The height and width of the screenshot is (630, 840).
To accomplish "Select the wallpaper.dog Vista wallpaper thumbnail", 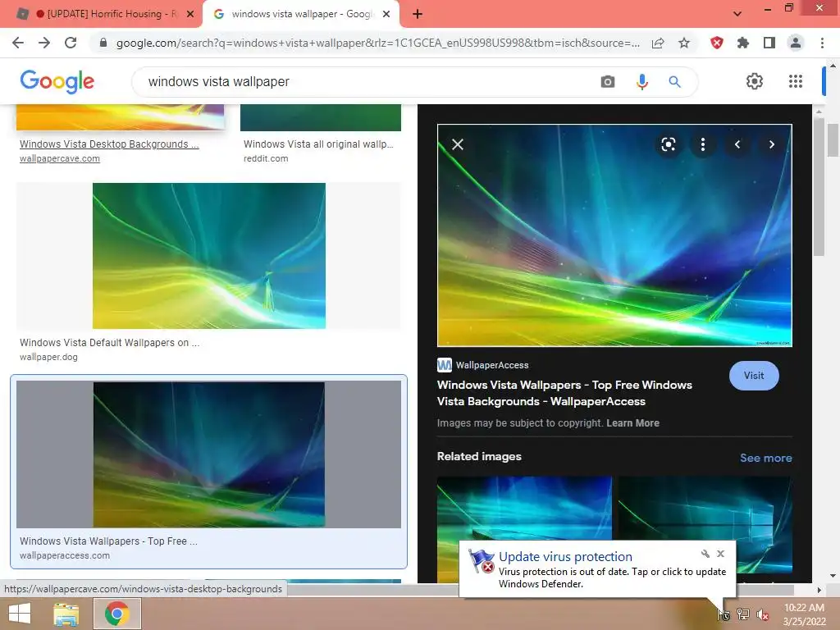I will [209, 256].
